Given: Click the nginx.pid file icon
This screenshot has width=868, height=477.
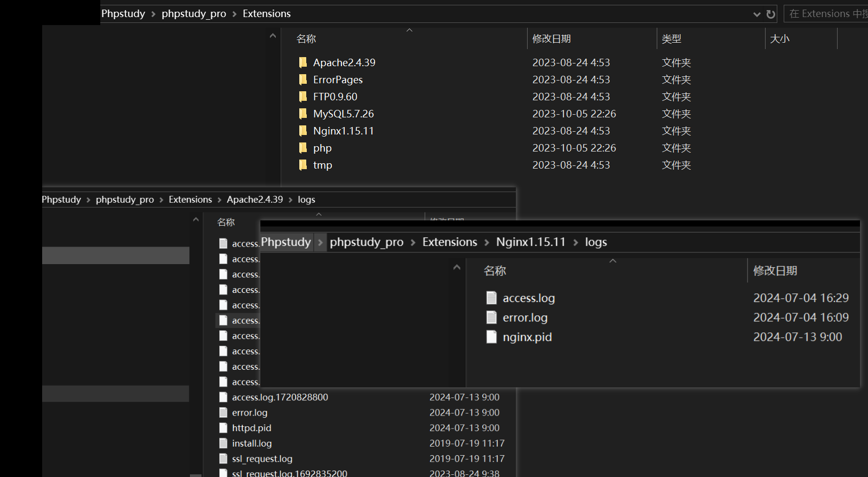Looking at the screenshot, I should (x=491, y=337).
